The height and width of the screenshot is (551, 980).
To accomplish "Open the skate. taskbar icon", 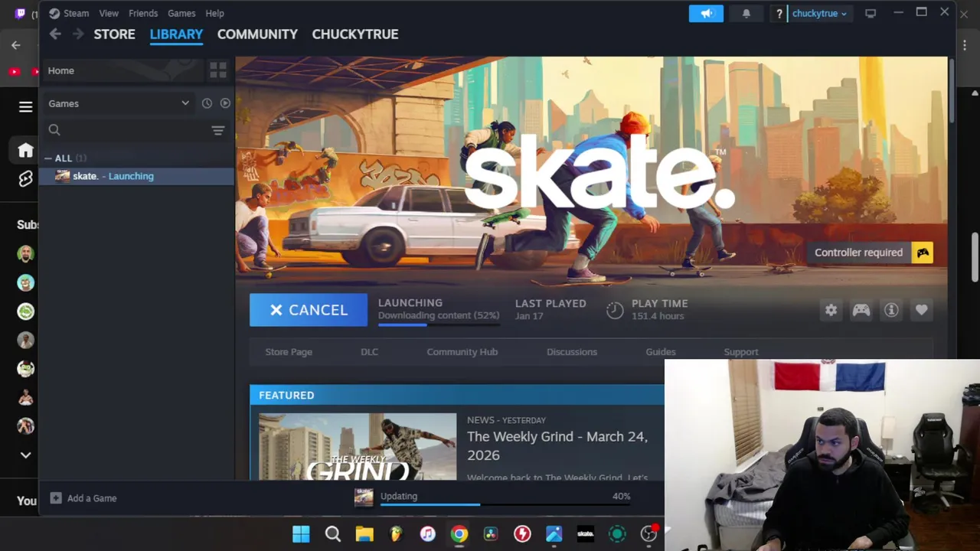I will coord(586,534).
